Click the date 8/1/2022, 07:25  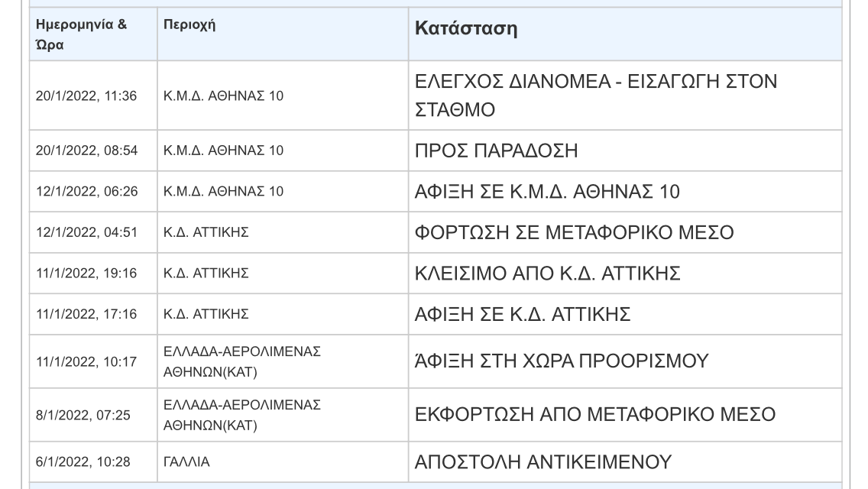pyautogui.click(x=83, y=416)
